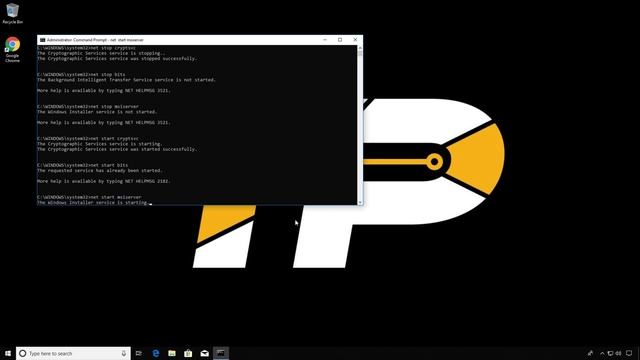Click 'Windows Installer service is not started' line

coord(97,112)
